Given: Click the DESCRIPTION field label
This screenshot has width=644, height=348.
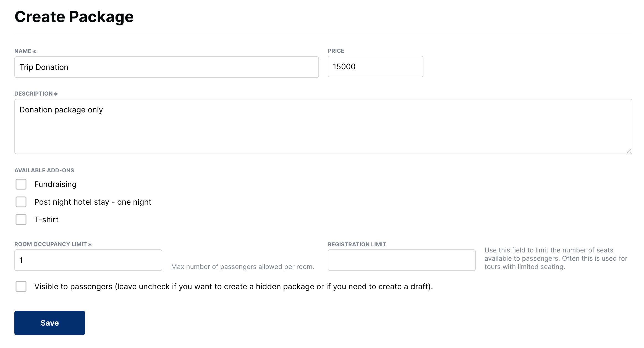Looking at the screenshot, I should [x=33, y=94].
